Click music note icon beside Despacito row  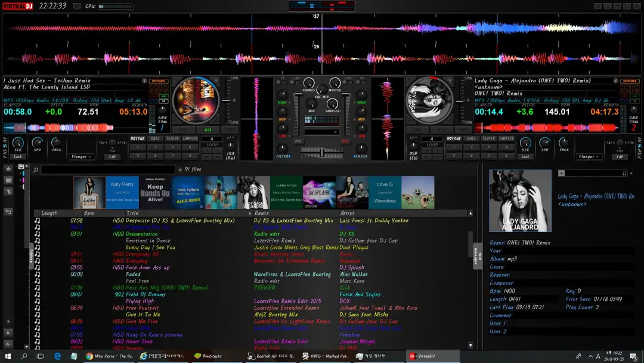(38, 221)
